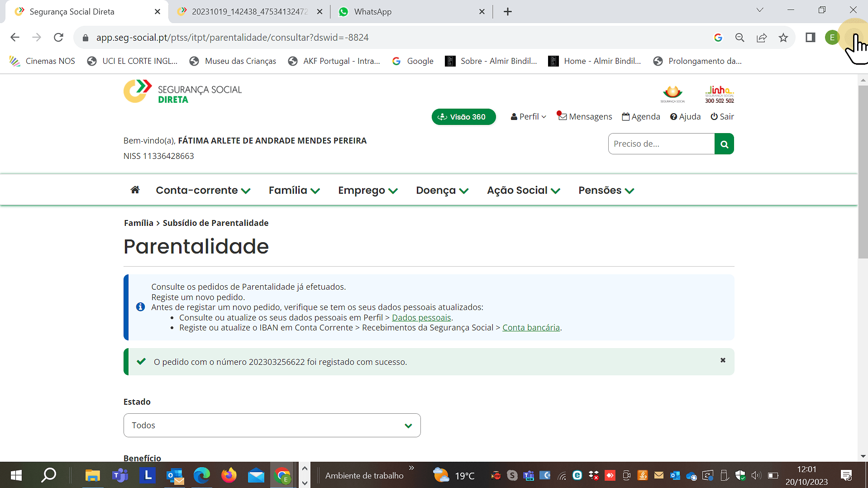Expand the Estado dropdown showing Todos
Viewport: 868px width, 488px height.
[x=272, y=425]
